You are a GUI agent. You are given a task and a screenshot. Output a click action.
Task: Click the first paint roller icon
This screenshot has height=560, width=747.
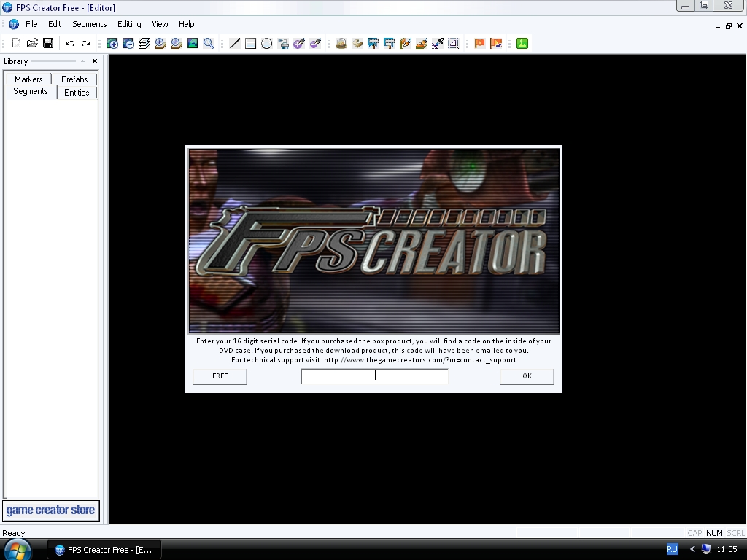click(x=373, y=43)
